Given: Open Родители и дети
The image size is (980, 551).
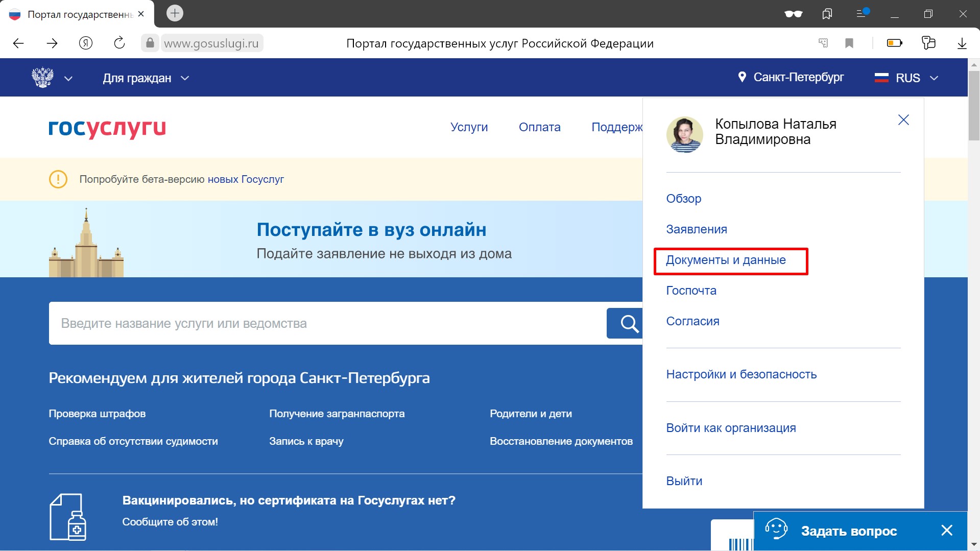Looking at the screenshot, I should (x=531, y=414).
